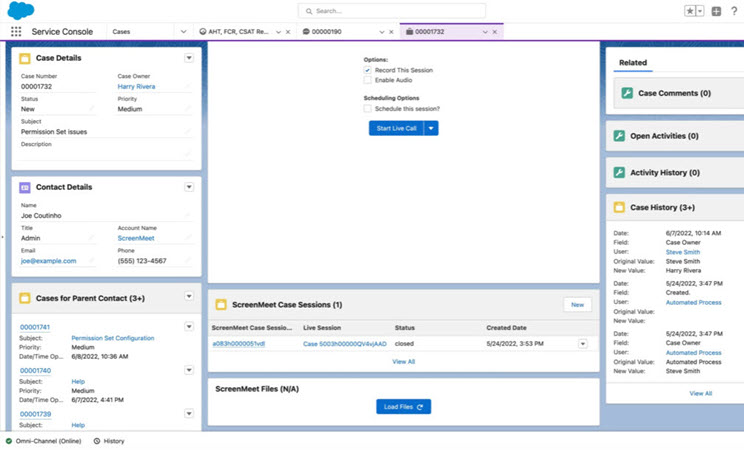The height and width of the screenshot is (450, 744).
Task: Click the ScreenMeet Case Sessions icon
Action: pyautogui.click(x=221, y=305)
